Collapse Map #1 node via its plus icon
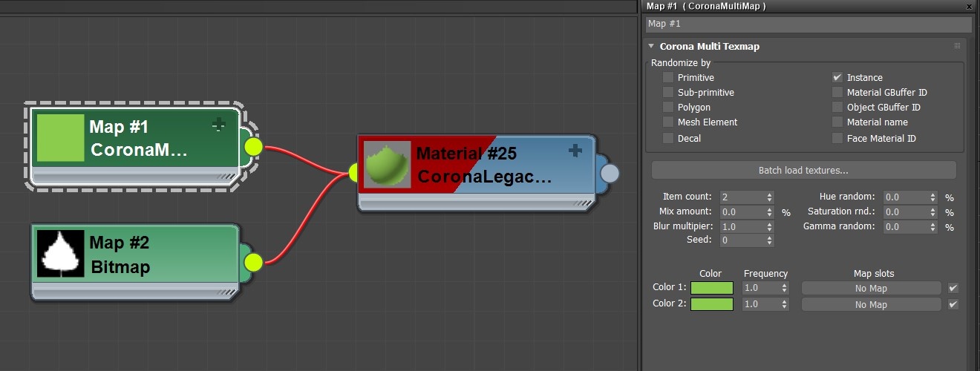 [218, 125]
